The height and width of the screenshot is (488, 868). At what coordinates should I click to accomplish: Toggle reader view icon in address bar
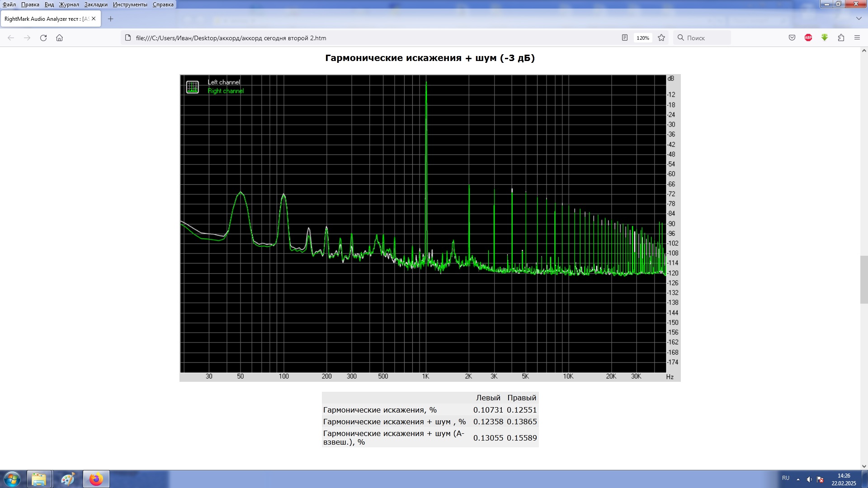[624, 38]
